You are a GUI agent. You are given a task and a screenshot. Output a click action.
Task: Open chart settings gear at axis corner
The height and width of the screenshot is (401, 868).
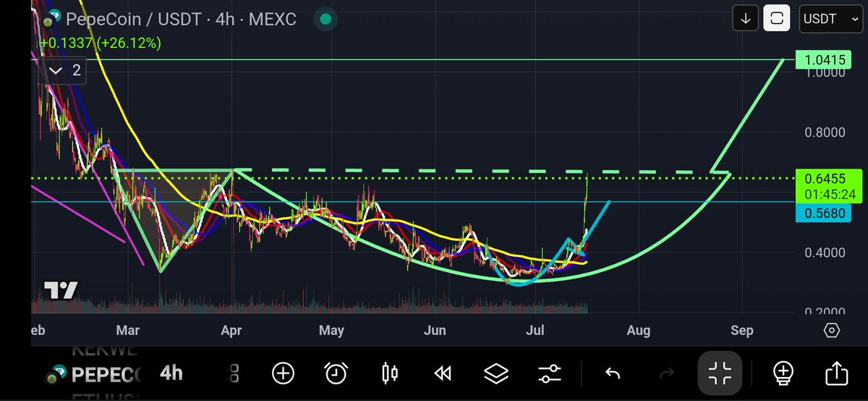(x=832, y=330)
